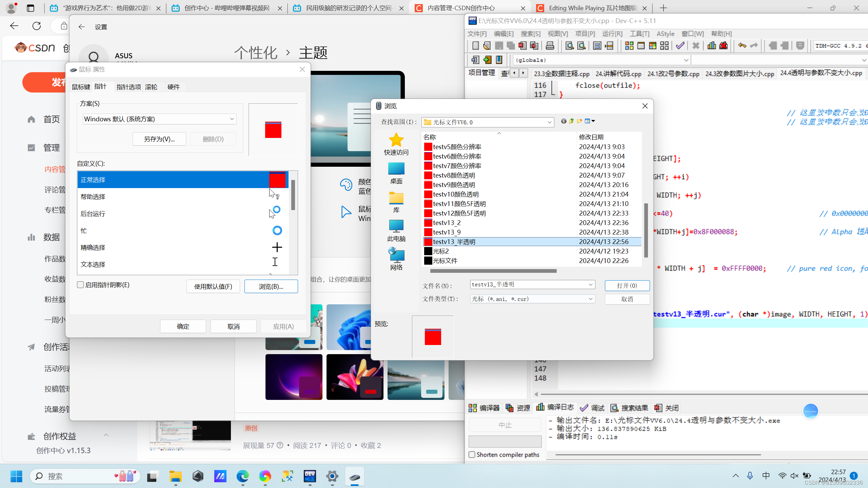Open the AStyle menu in Dev-C++
Viewport: 868px width, 488px height.
click(665, 34)
